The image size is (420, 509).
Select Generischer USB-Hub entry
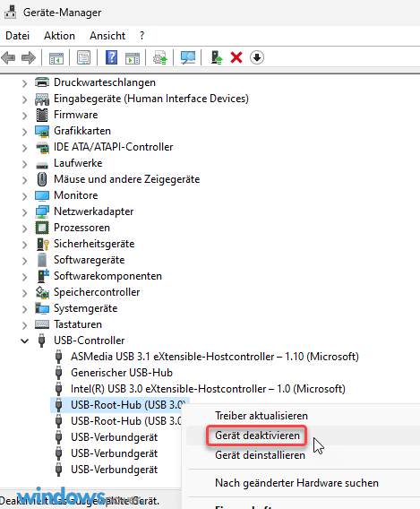(x=122, y=373)
